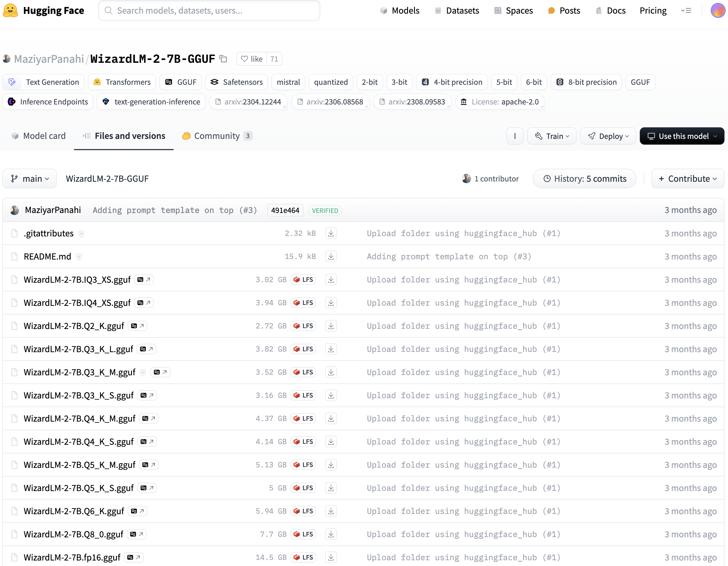This screenshot has width=728, height=566.
Task: Download WizardLM-2-7B.IQ4_XS.gguf
Action: point(331,303)
